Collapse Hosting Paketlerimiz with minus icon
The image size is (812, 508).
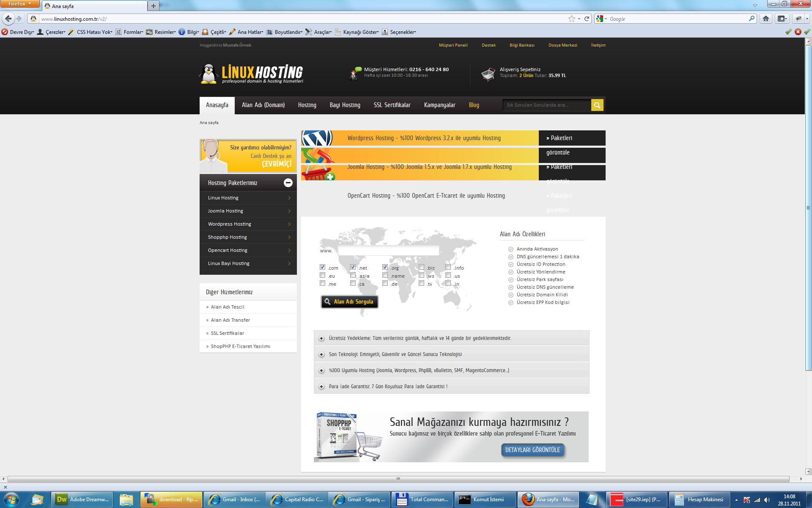288,182
